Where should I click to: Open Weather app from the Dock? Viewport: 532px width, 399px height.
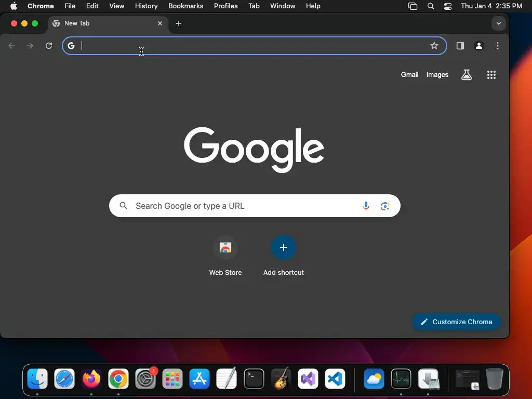(x=374, y=379)
